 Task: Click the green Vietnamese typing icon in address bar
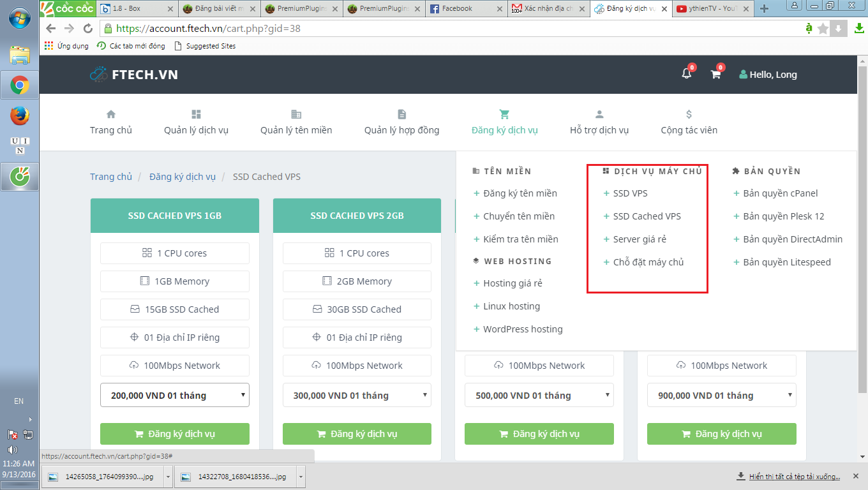[809, 28]
